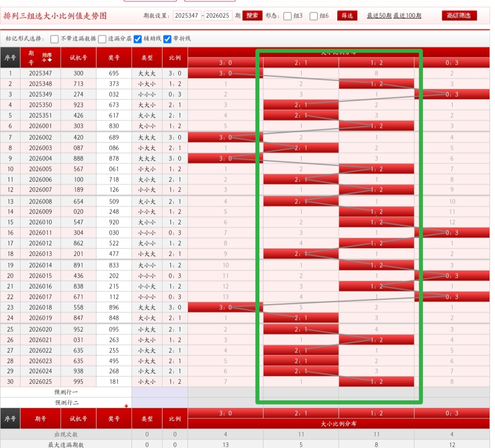Click the 出现次数 statistics row label
The width and height of the screenshot is (495, 448).
(x=66, y=434)
